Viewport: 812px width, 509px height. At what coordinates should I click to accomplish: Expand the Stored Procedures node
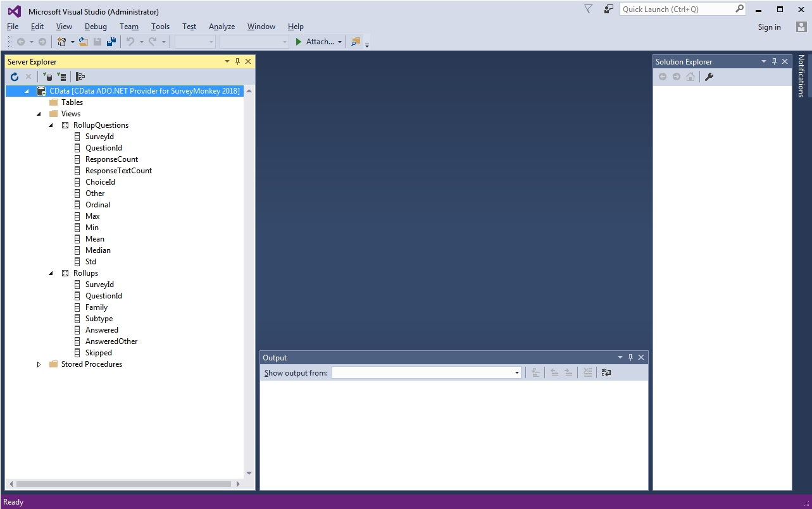39,364
